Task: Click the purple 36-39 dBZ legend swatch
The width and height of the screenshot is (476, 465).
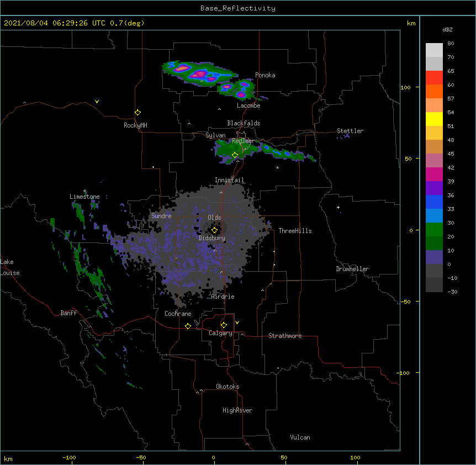Action: 434,188
